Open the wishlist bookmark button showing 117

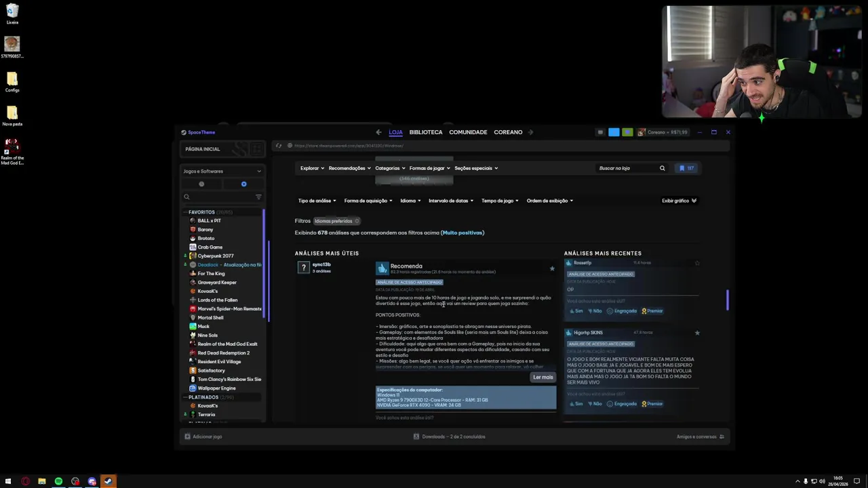coord(687,168)
